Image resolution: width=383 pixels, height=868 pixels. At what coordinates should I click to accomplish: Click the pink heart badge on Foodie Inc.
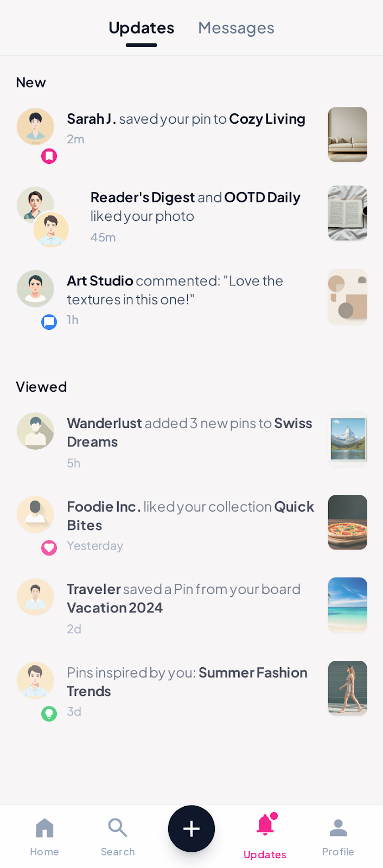pos(49,548)
